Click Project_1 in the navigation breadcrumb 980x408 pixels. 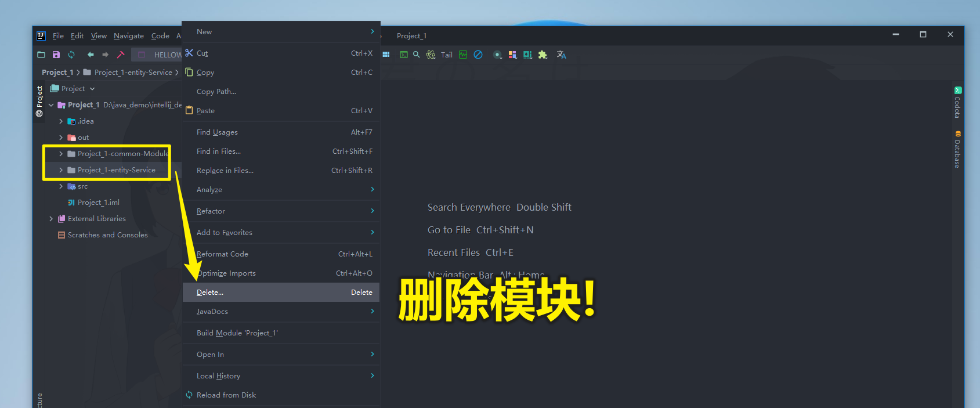[x=57, y=73]
